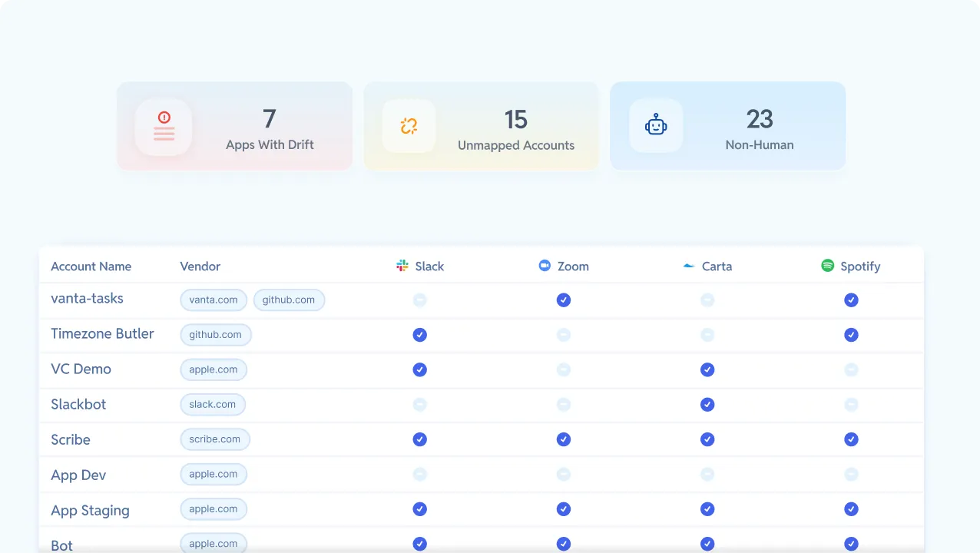980x553 pixels.
Task: Click the Zoom logo in table header
Action: click(545, 266)
